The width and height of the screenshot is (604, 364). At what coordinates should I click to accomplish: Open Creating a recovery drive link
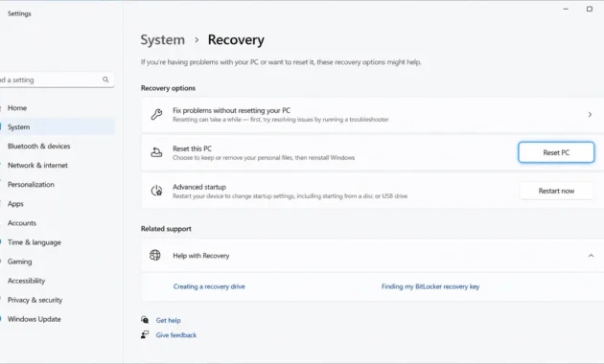coord(209,286)
